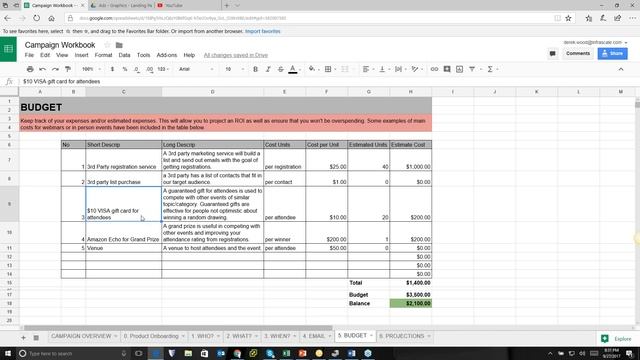Open the vertical align menu
Image resolution: width=640 pixels, height=360 pixels.
[382, 69]
